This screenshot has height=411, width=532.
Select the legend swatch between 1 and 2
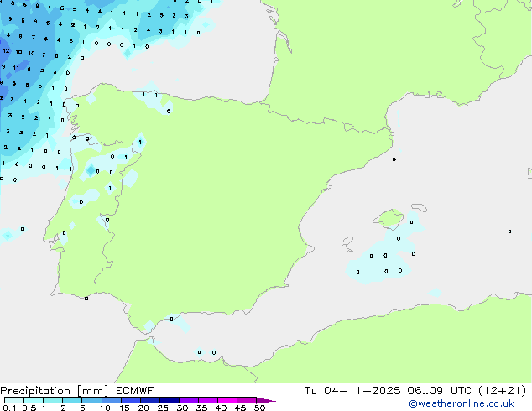pos(53,400)
